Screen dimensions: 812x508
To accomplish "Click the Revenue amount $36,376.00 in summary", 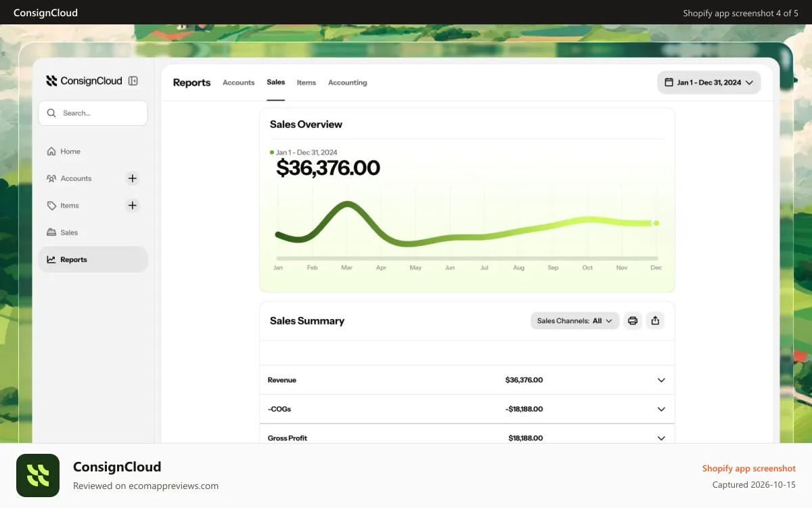I will pos(524,380).
